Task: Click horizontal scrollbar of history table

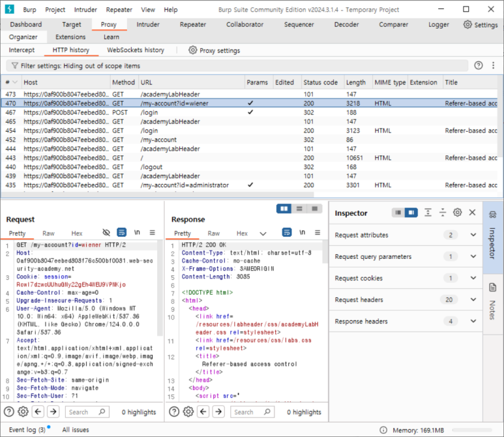Action: click(158, 194)
